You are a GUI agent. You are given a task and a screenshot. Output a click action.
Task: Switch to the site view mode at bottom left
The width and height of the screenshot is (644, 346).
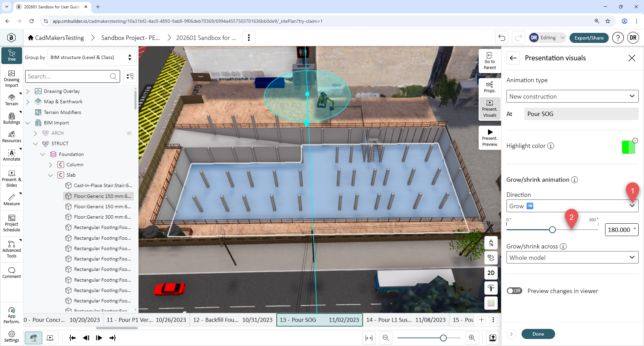coord(34,338)
